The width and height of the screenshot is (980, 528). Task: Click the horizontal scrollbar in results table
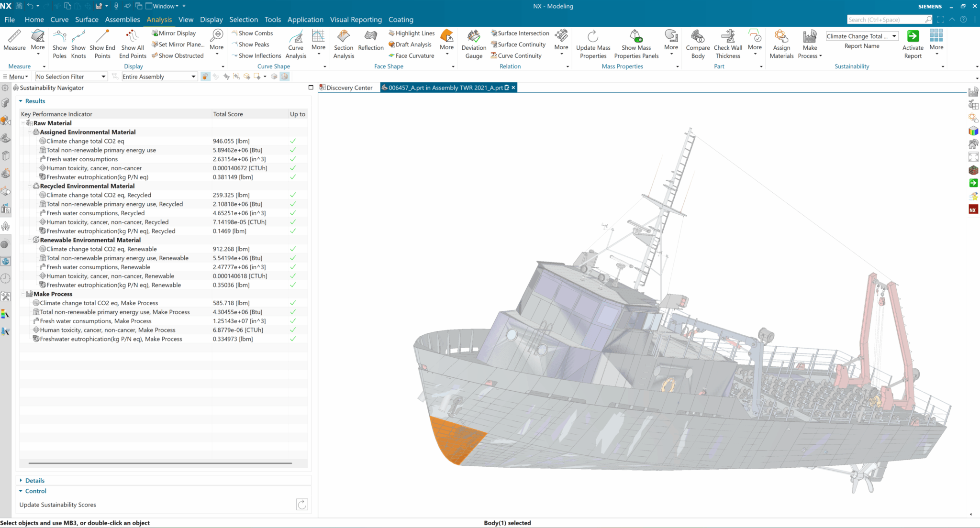pyautogui.click(x=160, y=463)
